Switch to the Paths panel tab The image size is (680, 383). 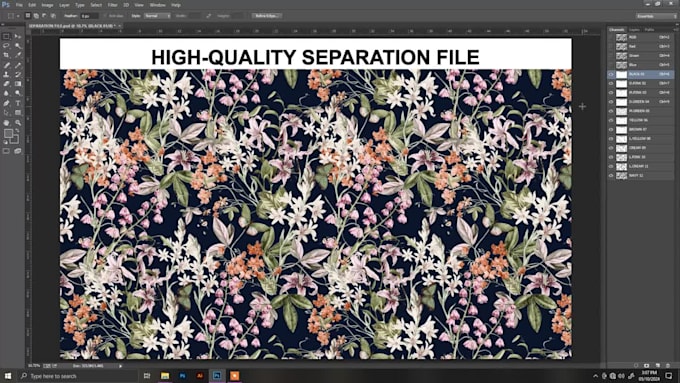pyautogui.click(x=649, y=30)
